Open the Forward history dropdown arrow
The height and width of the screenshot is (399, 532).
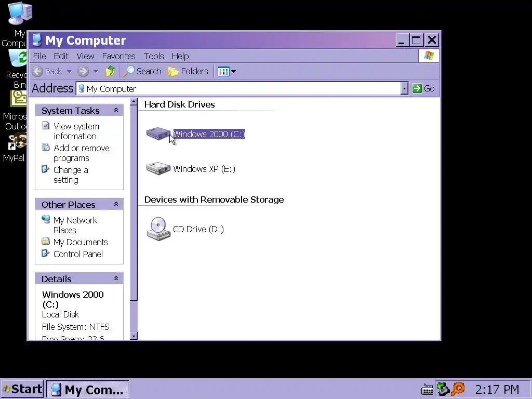coord(96,72)
